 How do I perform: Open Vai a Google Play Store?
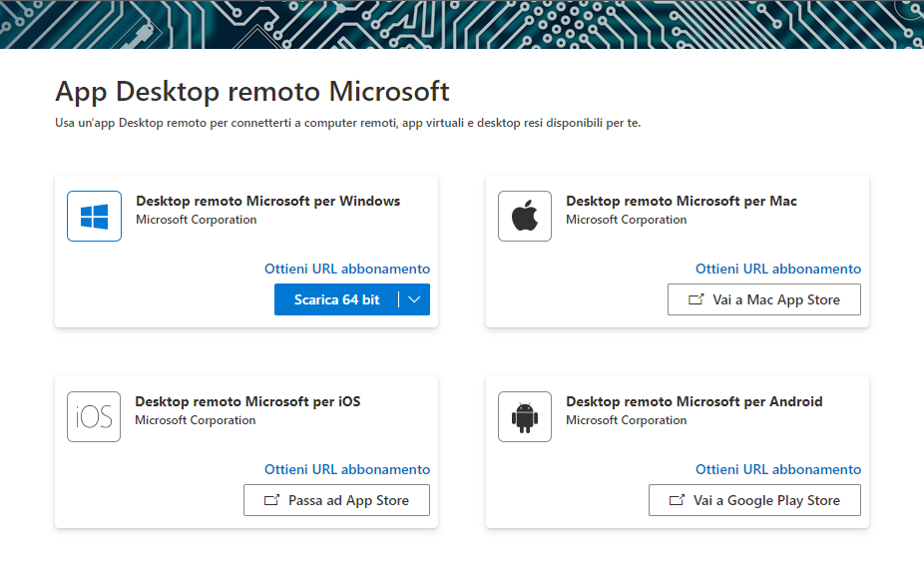tap(754, 500)
